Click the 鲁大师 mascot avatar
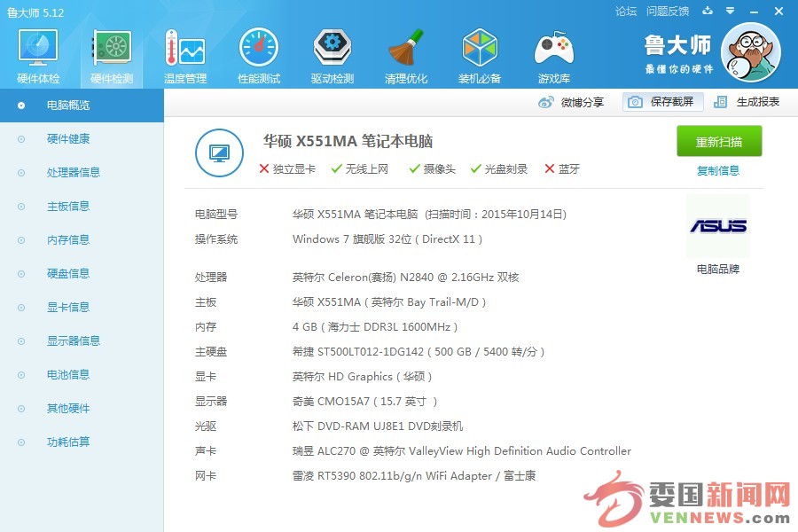The image size is (798, 532). pos(751,52)
